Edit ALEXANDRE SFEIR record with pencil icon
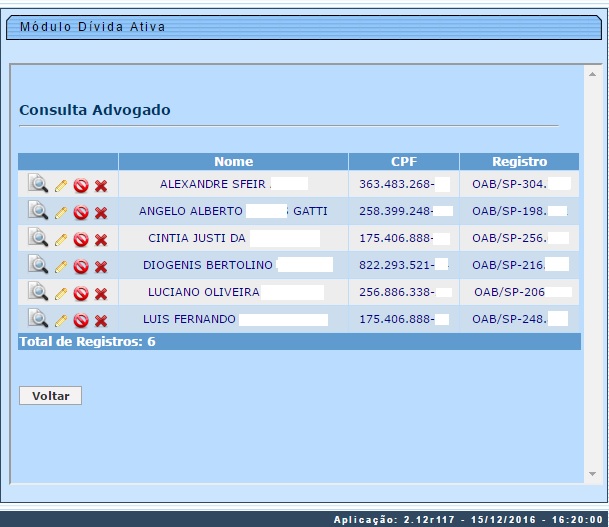Screen dimensions: 609x527 point(61,185)
